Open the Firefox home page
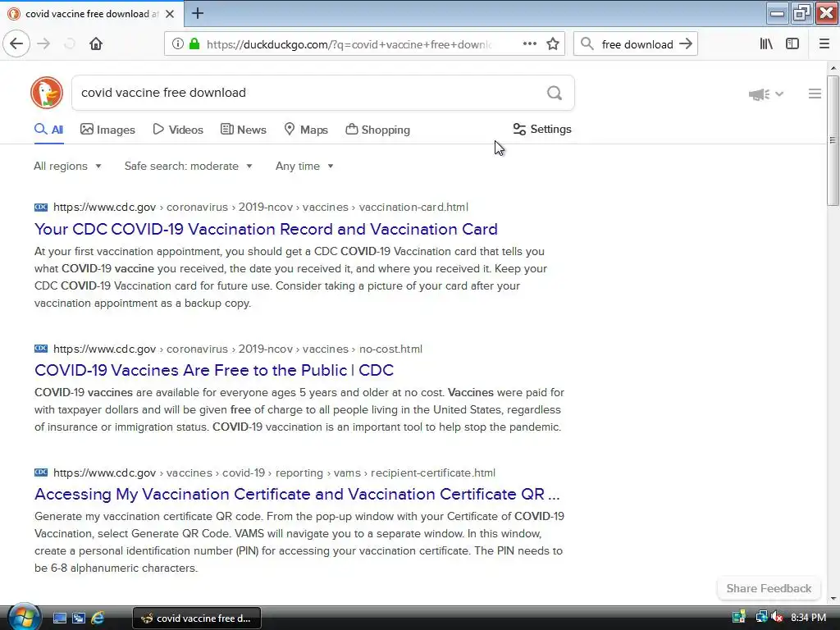 click(96, 44)
